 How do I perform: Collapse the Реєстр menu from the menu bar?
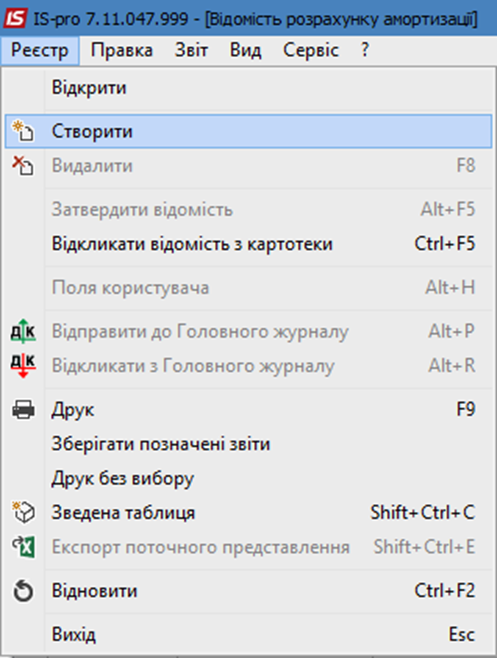[x=40, y=50]
